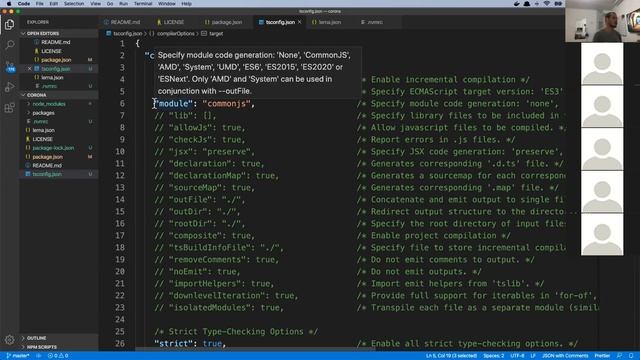
Task: Open the target breadcrumb dropdown
Action: (x=216, y=33)
